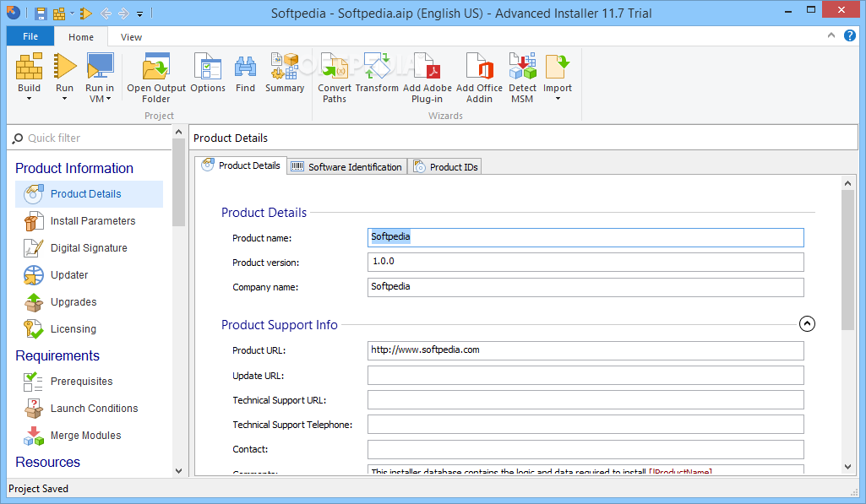The image size is (866, 504).
Task: Save project via quick access toolbar
Action: tap(41, 14)
